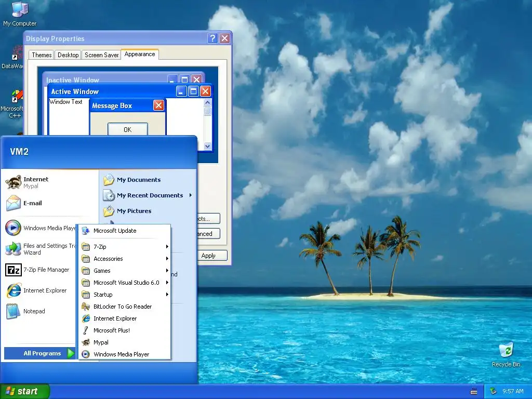Expand Startup program folder
Viewport: 532px width, 399px height.
click(x=125, y=295)
